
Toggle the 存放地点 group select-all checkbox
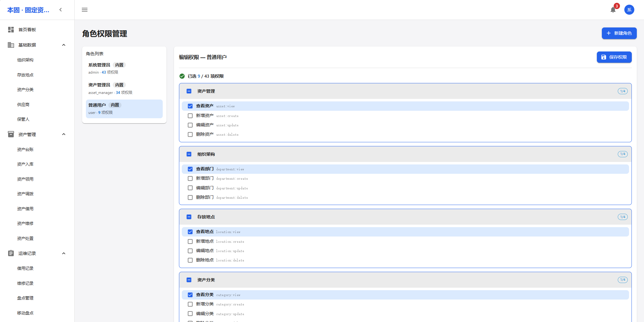tap(189, 217)
